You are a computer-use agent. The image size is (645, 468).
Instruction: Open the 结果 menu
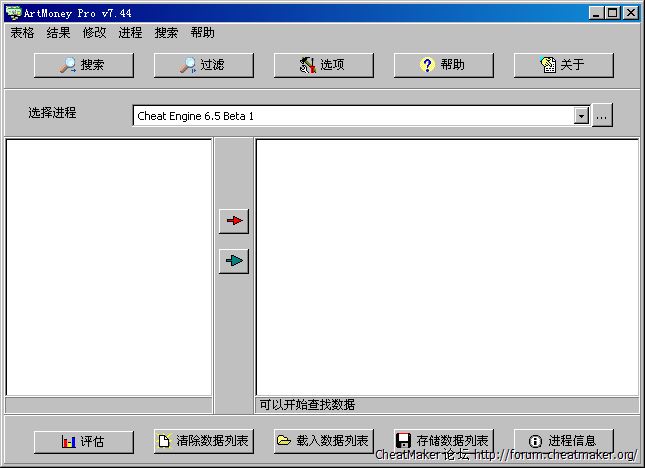coord(58,32)
